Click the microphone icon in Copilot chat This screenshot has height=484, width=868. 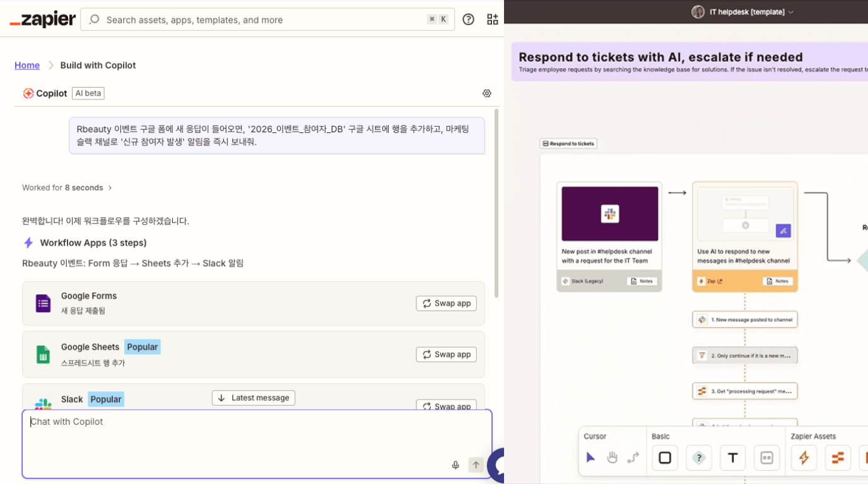click(455, 465)
